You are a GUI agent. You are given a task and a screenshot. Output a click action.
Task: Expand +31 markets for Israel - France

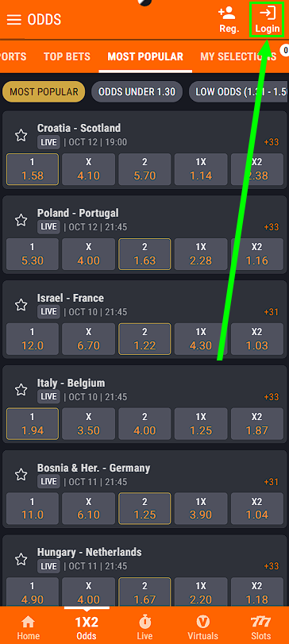pyautogui.click(x=272, y=312)
